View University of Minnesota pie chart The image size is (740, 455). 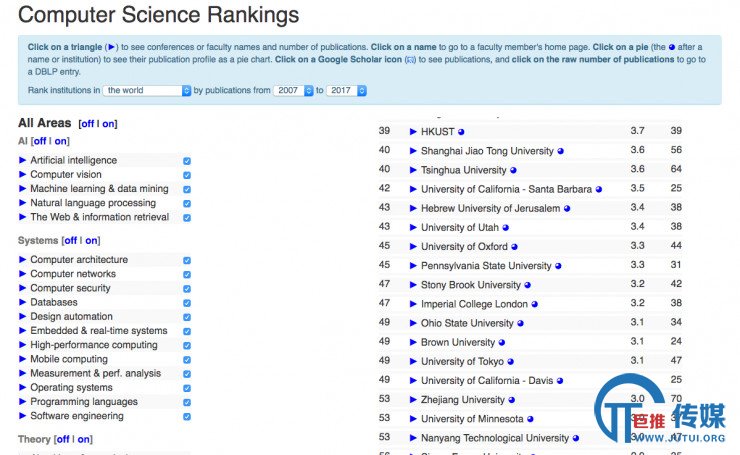tap(530, 419)
